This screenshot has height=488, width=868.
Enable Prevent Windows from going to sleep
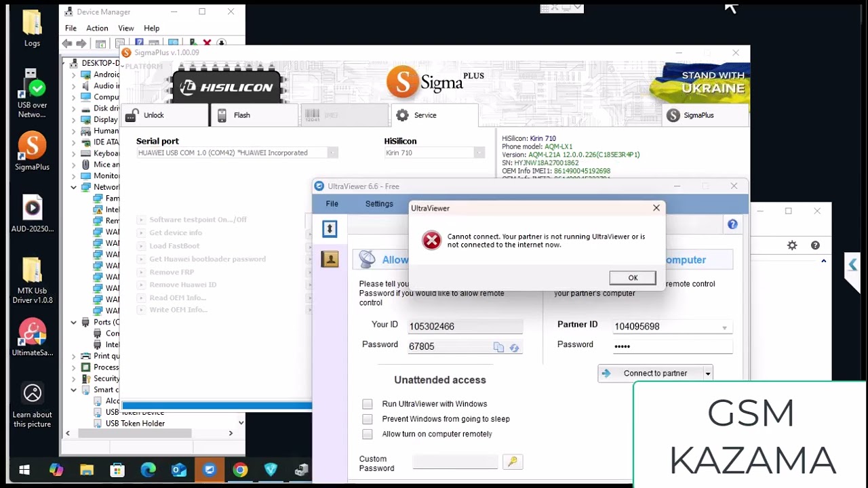[367, 420]
